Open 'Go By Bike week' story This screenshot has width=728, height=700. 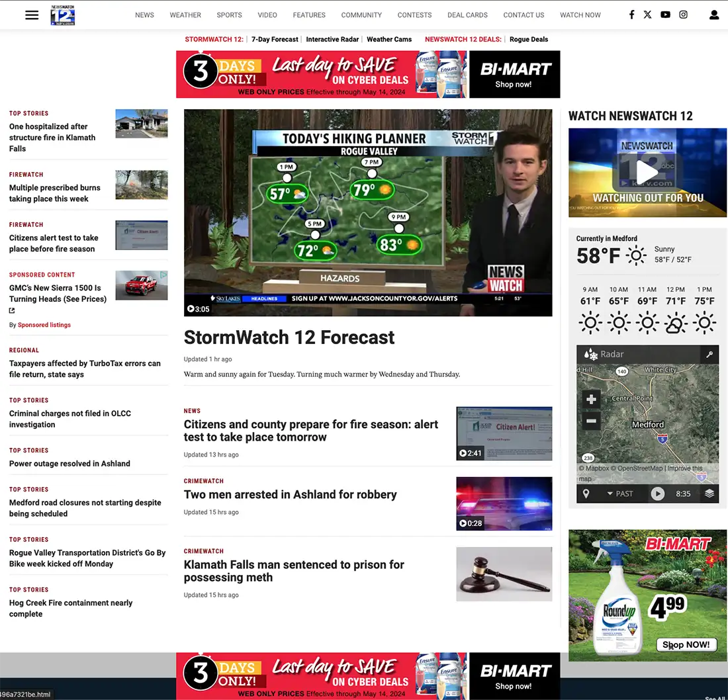click(87, 558)
